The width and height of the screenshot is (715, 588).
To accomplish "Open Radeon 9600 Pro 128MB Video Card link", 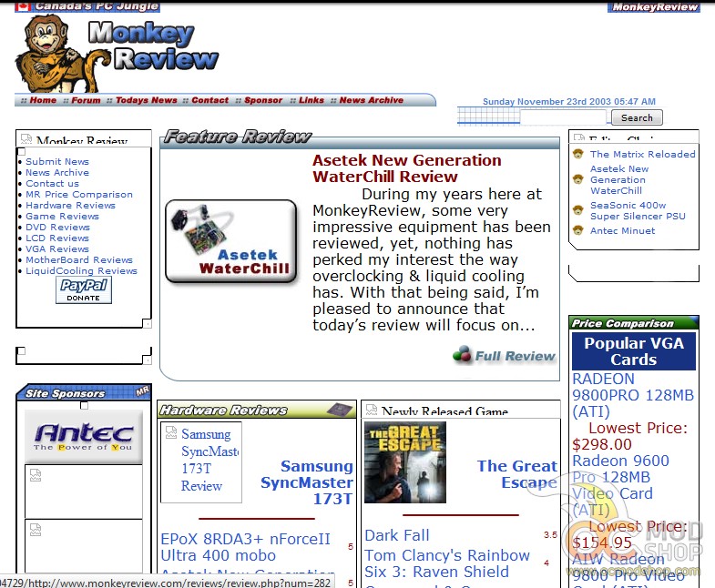I will point(620,485).
